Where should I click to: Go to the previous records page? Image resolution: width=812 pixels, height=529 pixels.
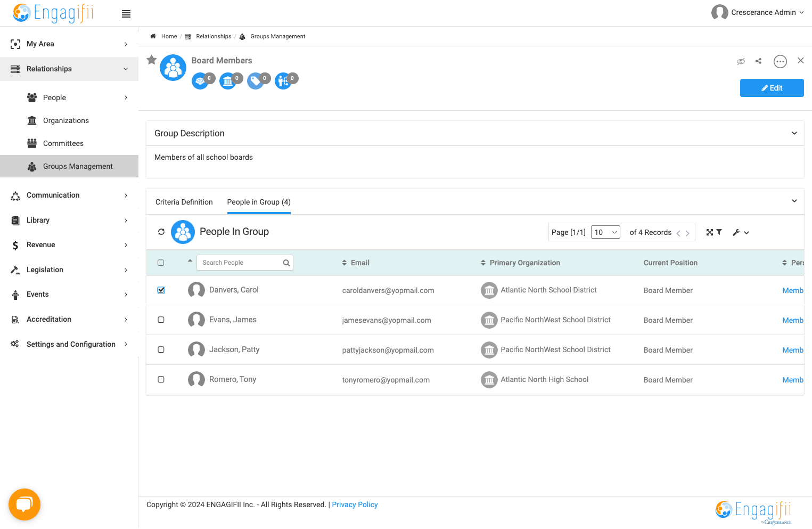pos(678,233)
